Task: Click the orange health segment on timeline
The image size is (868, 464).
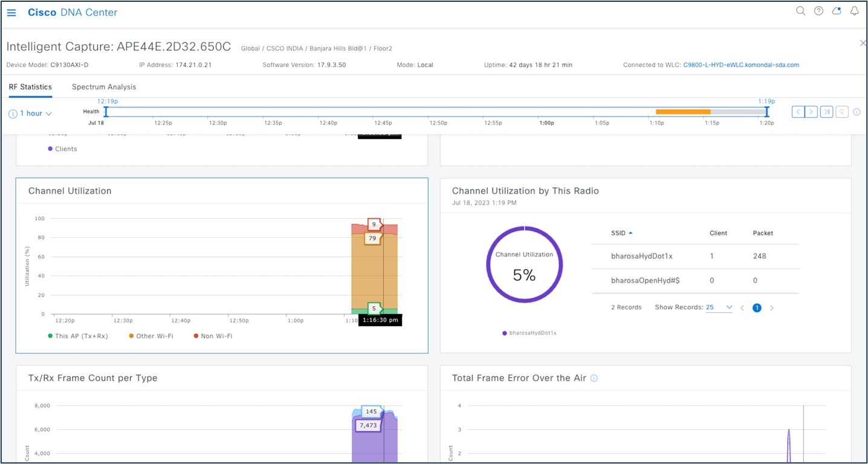Action: coord(683,112)
